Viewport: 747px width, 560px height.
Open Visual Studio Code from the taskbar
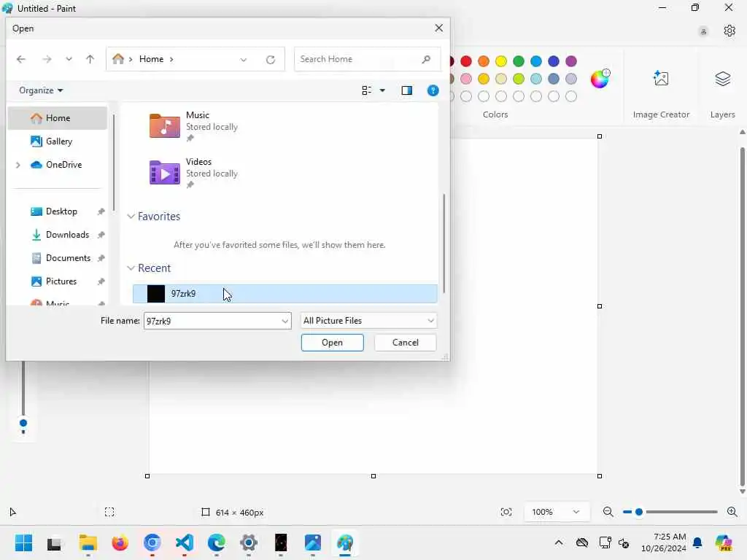(185, 542)
